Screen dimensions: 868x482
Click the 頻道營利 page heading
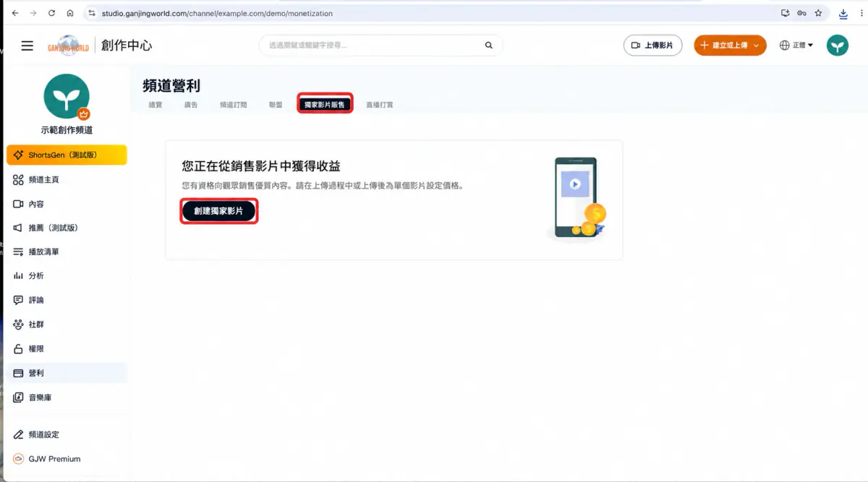coord(171,85)
